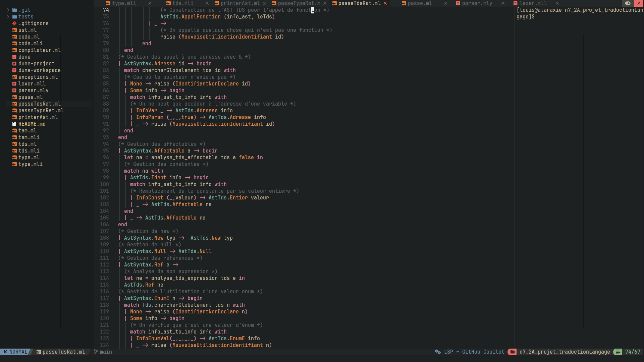Click the red close-all button in the tabline
Viewport: 644px width, 362px height.
[639, 3]
